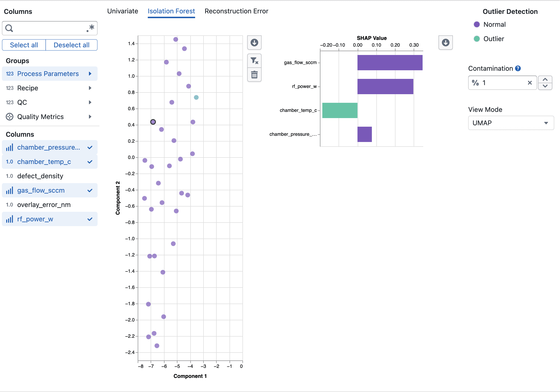
Task: Select the defect_density column
Action: (x=50, y=176)
